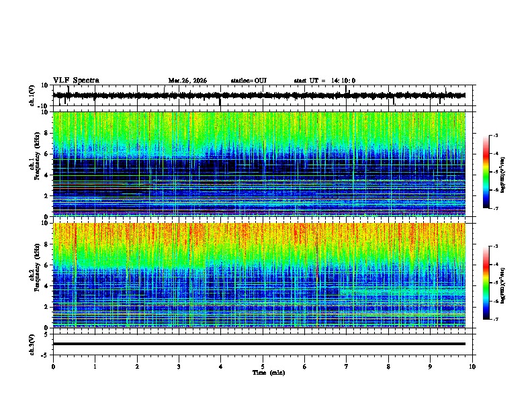Screen dimensions: 532x411
Task: Click the ch.1 spectrogram color scale bar
Action: pyautogui.click(x=486, y=172)
